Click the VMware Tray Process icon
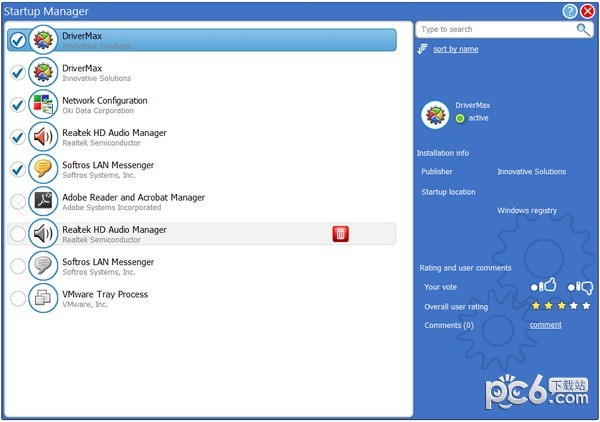600x422 pixels. [x=43, y=298]
